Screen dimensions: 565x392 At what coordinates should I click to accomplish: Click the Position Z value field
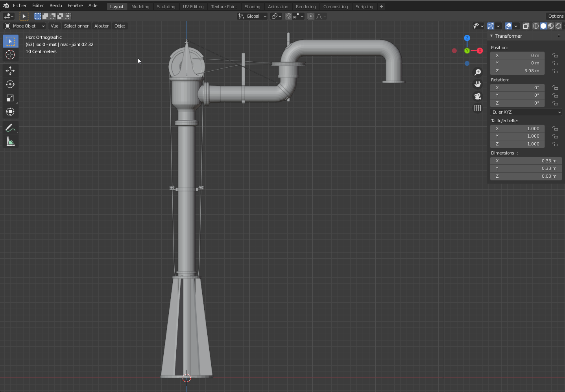(x=517, y=71)
